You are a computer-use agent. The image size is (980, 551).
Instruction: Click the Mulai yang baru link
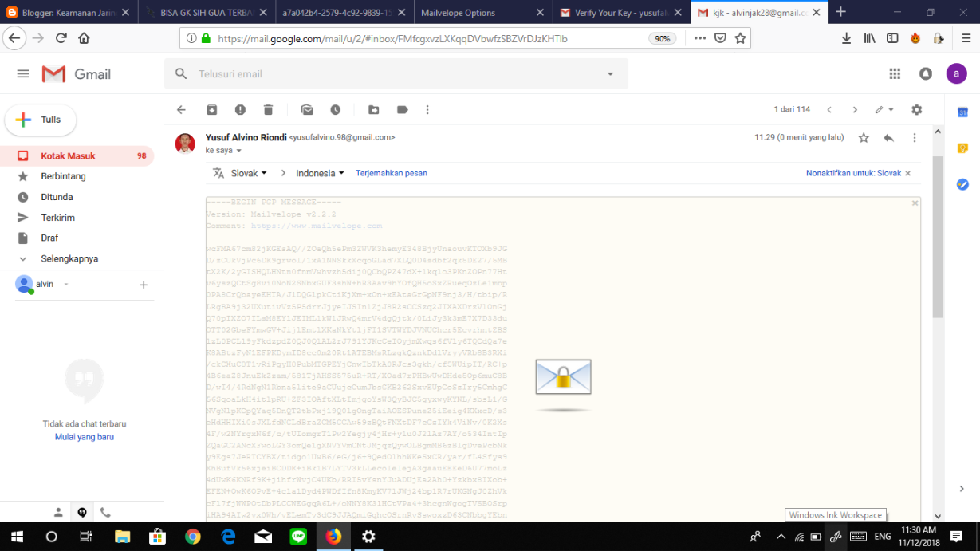85,437
